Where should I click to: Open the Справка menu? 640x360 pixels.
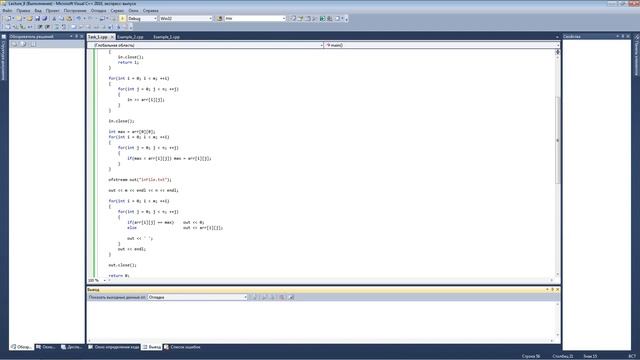coord(151,11)
